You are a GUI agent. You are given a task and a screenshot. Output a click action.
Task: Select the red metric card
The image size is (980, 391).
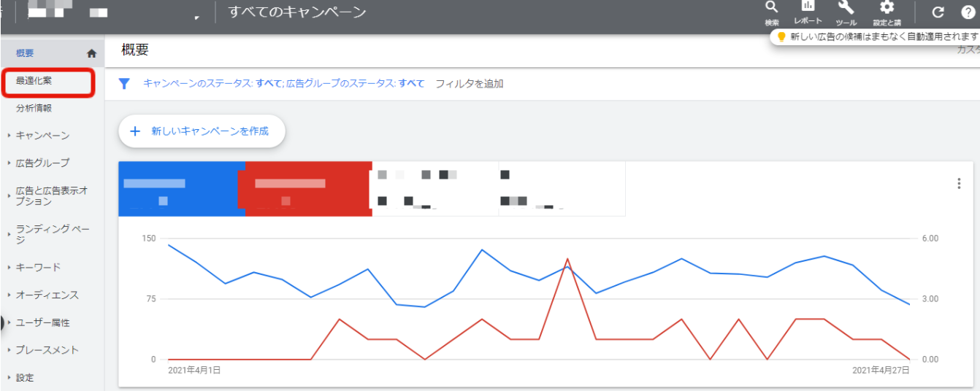[x=308, y=189]
